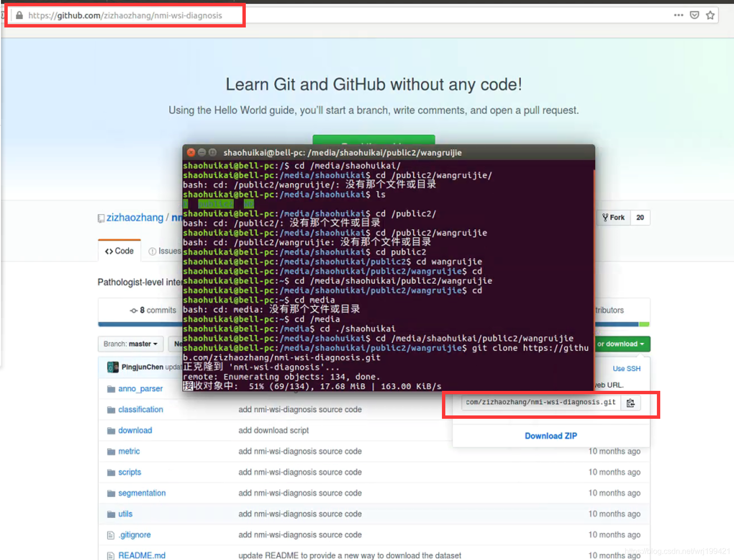Open the Fork button
The image size is (734, 560).
click(614, 217)
